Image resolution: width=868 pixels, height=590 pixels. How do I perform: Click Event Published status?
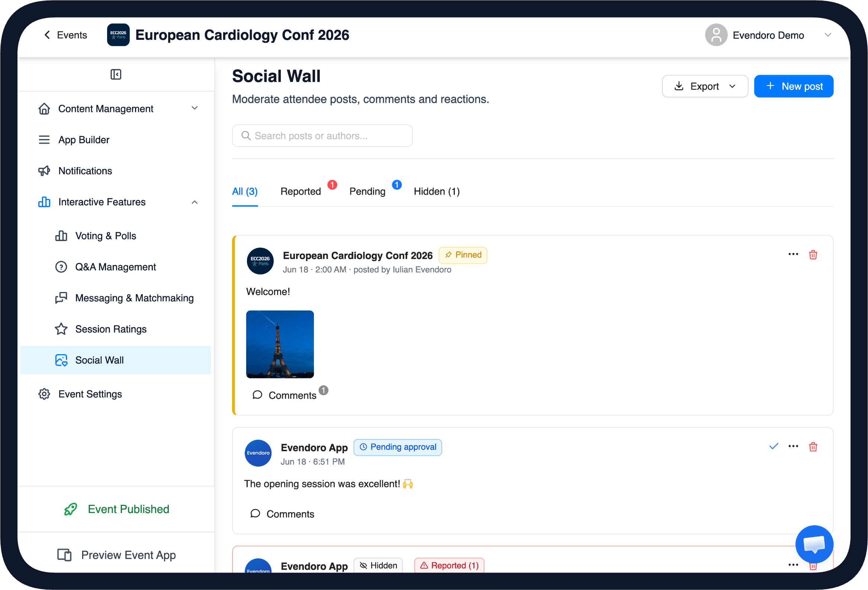[116, 509]
